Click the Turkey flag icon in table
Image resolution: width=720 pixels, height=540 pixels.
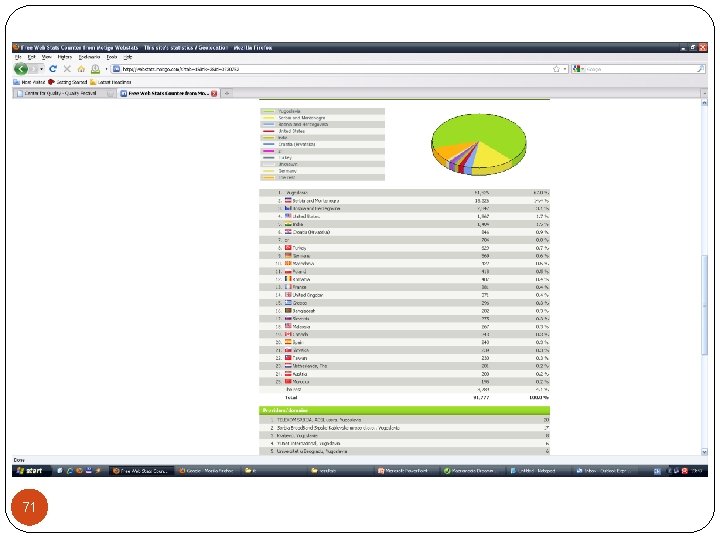tap(288, 248)
